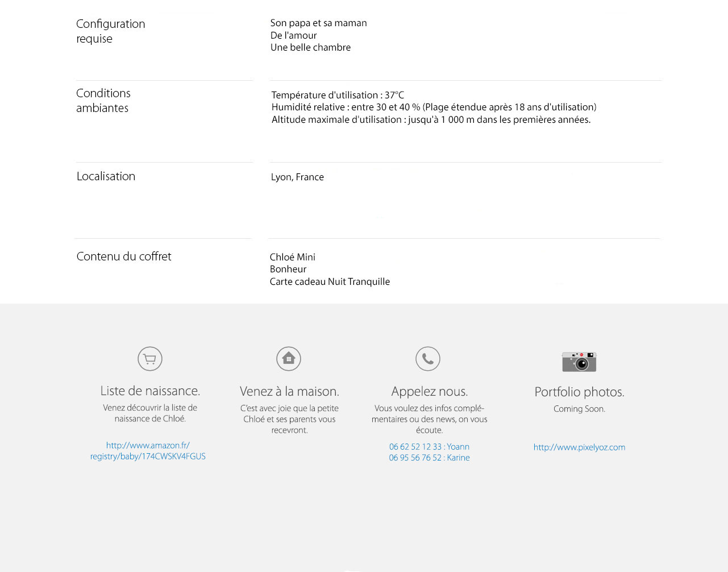Click the house icon
The height and width of the screenshot is (572, 728).
[x=289, y=359]
